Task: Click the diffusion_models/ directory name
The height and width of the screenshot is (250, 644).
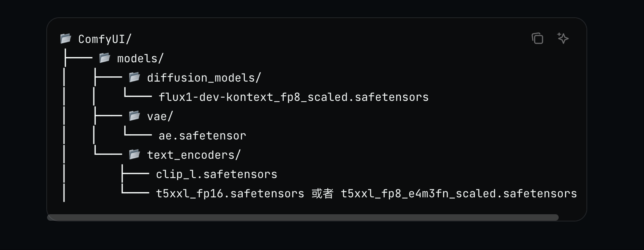Action: pos(204,78)
